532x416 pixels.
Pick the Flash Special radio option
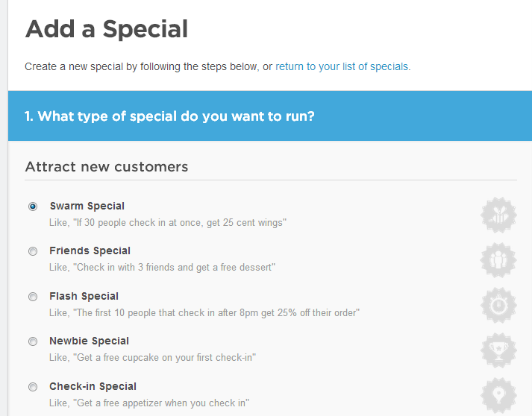(x=33, y=297)
